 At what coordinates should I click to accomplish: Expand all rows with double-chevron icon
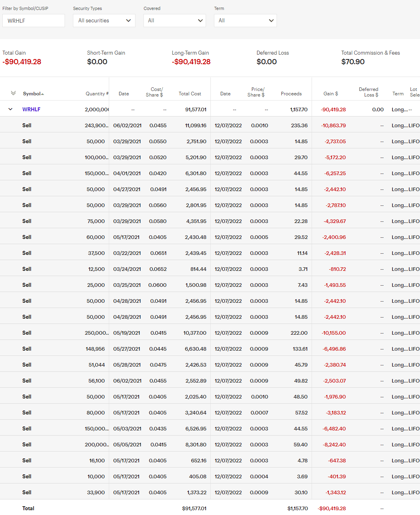[x=13, y=93]
